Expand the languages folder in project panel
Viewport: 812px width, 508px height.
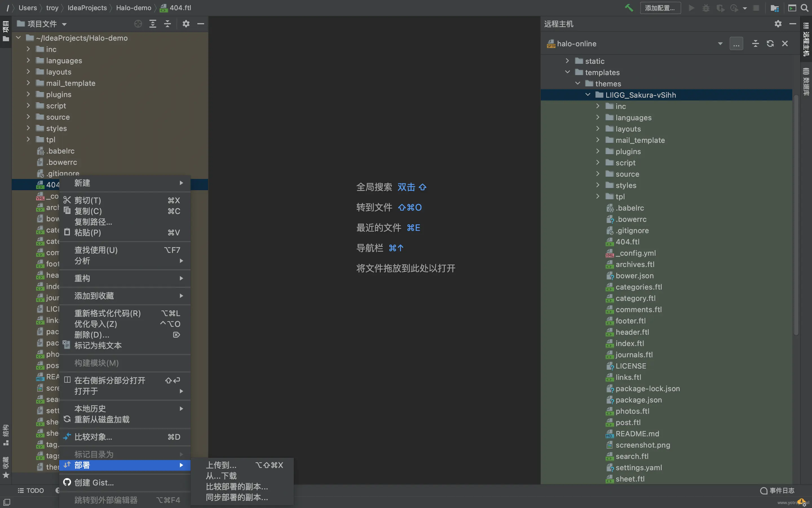pos(28,60)
